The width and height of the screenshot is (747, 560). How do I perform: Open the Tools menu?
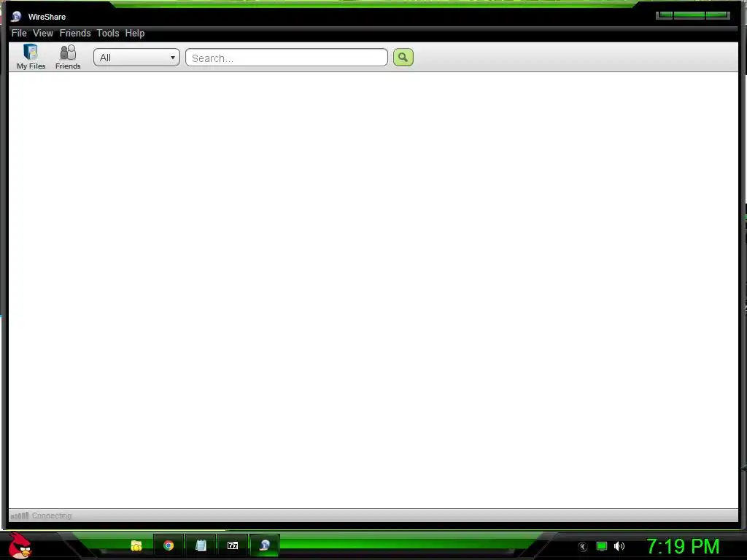[108, 34]
